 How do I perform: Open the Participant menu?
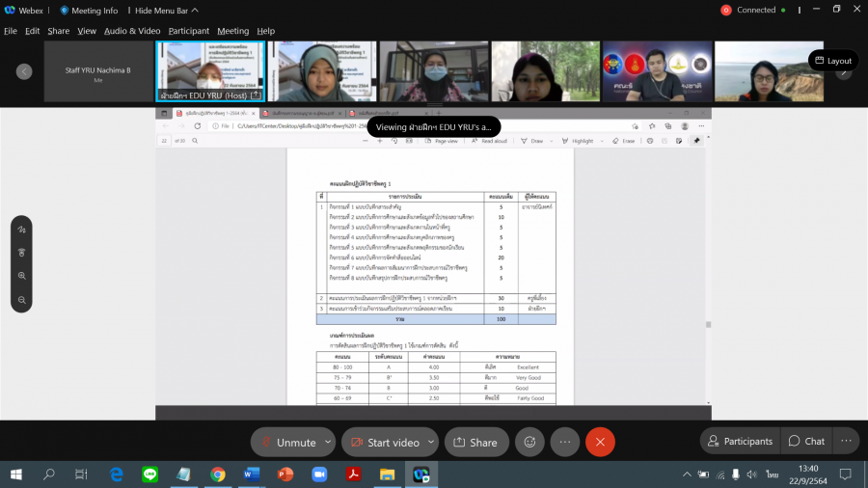pos(188,31)
